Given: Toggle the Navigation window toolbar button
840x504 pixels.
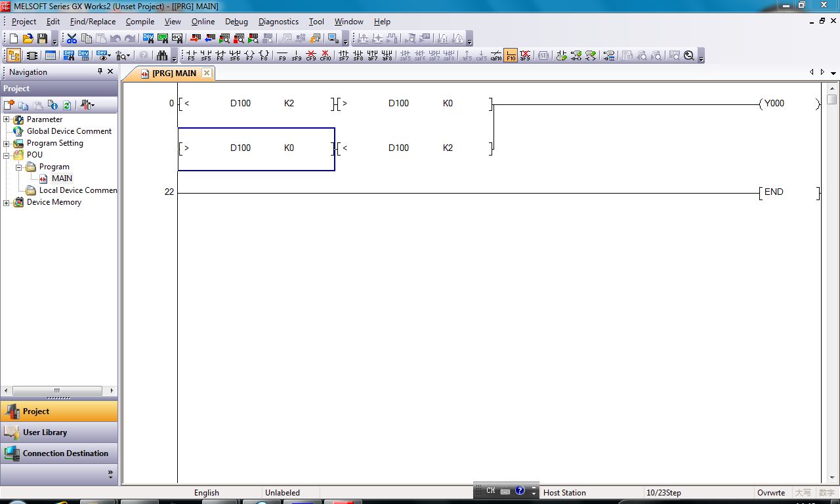Looking at the screenshot, I should click(14, 56).
